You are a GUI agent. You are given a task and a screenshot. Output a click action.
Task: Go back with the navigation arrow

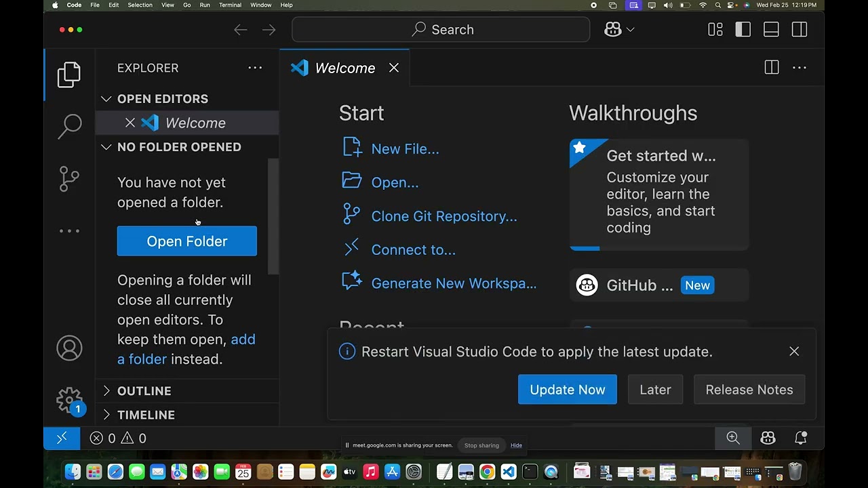[241, 30]
